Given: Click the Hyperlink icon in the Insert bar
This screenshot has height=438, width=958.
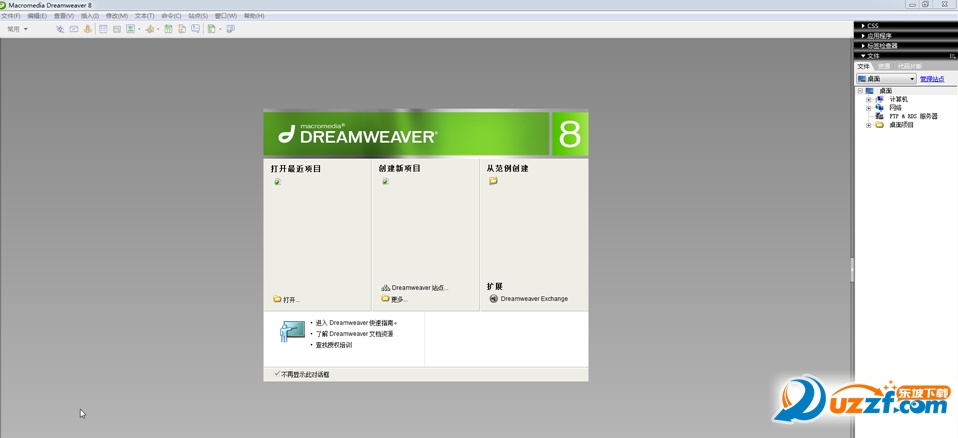Looking at the screenshot, I should point(60,29).
